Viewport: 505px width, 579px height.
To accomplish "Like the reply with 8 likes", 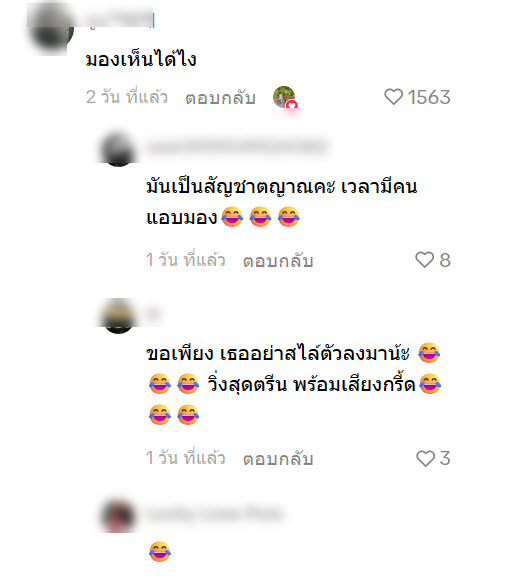I will coord(425,260).
